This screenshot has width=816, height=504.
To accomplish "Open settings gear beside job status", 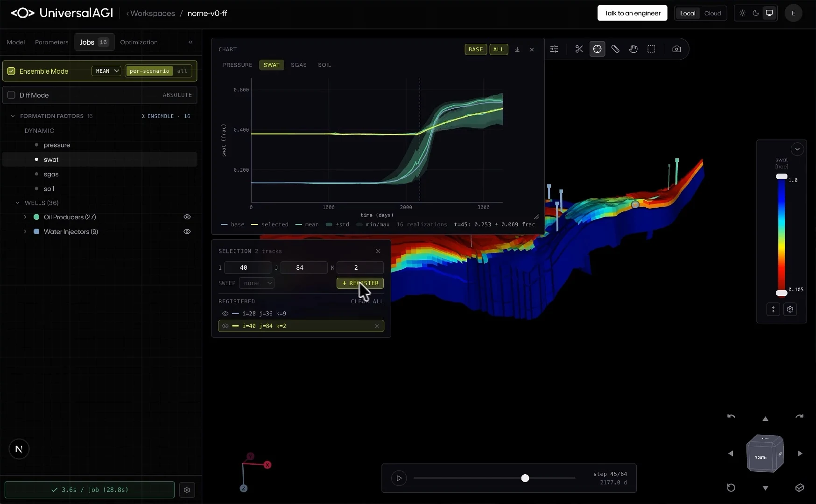I will coord(187,490).
